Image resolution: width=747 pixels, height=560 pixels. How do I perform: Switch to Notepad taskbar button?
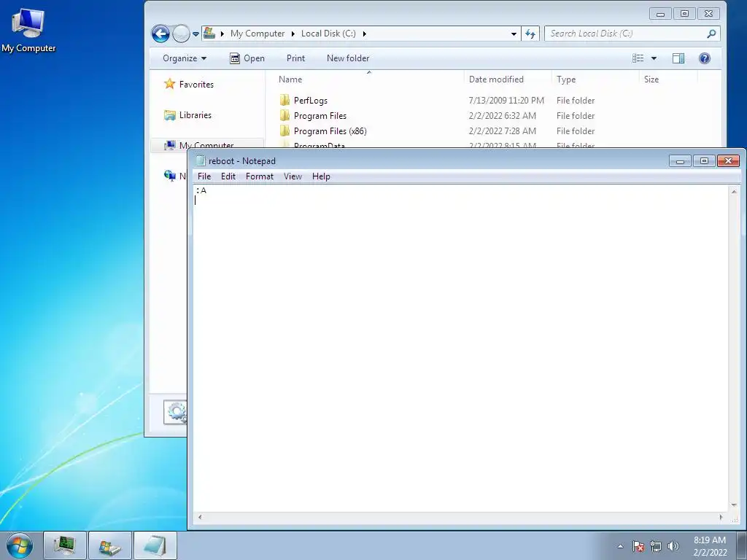[155, 545]
